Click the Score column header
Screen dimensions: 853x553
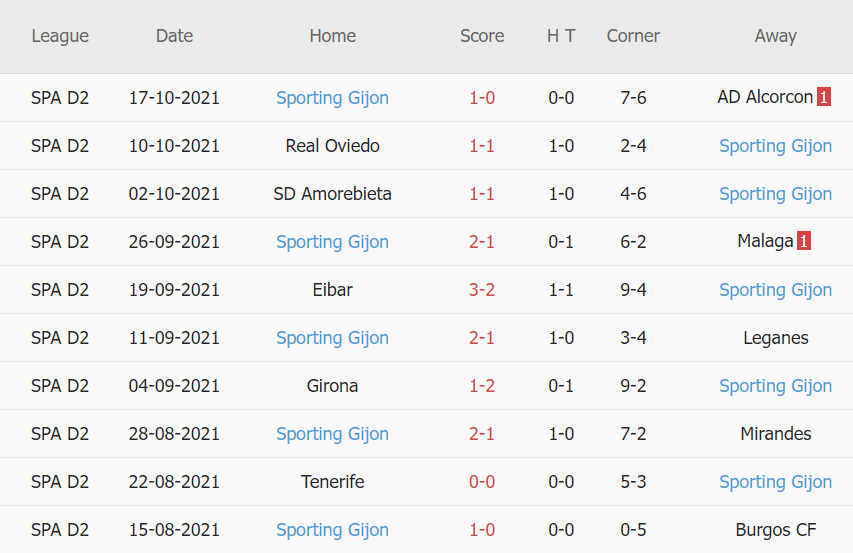pyautogui.click(x=482, y=36)
